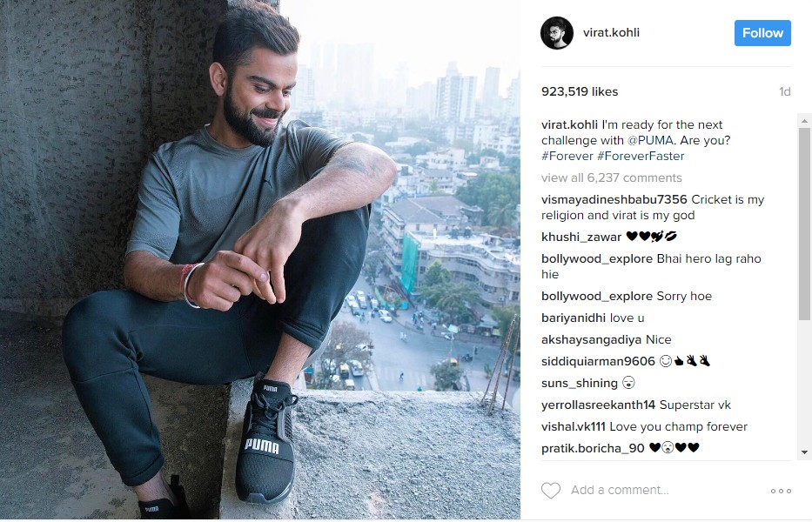Screen dimensions: 812x522
Task: Open virat.kohli profile picture avatar
Action: tap(557, 33)
